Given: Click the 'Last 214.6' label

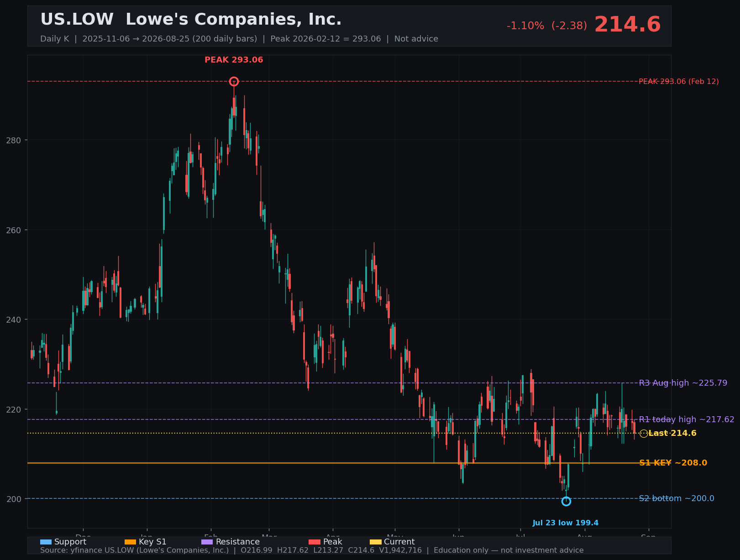Looking at the screenshot, I should click(x=672, y=433).
